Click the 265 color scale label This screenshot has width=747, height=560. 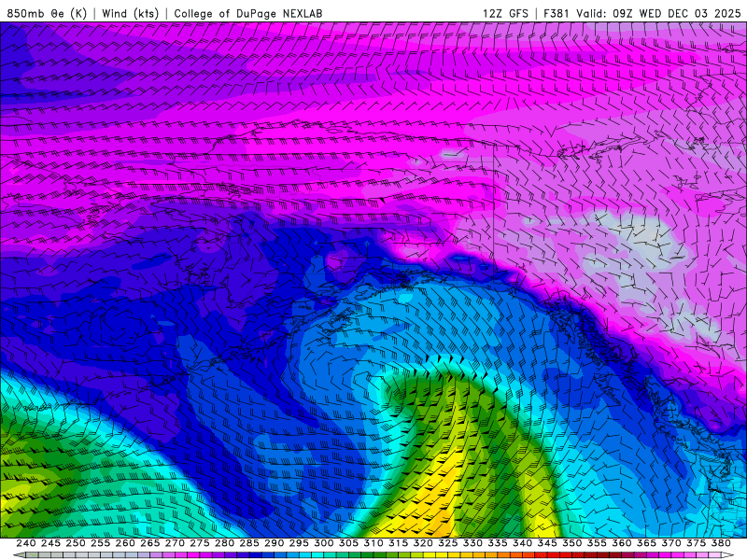[150, 543]
